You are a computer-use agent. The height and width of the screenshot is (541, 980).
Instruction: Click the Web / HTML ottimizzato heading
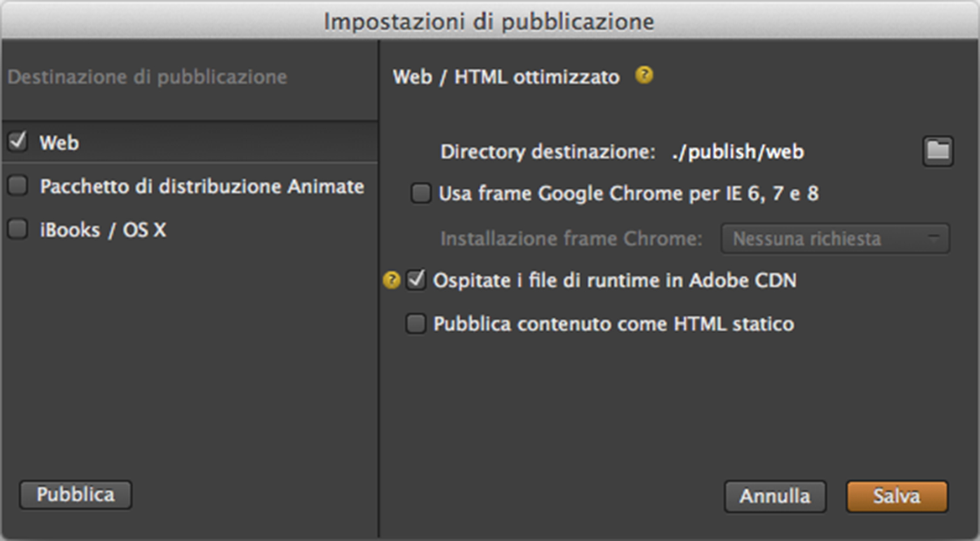505,77
